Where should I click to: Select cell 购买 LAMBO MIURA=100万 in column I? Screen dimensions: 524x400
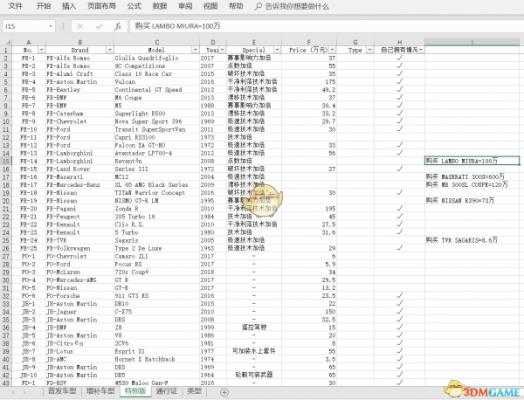pyautogui.click(x=472, y=161)
